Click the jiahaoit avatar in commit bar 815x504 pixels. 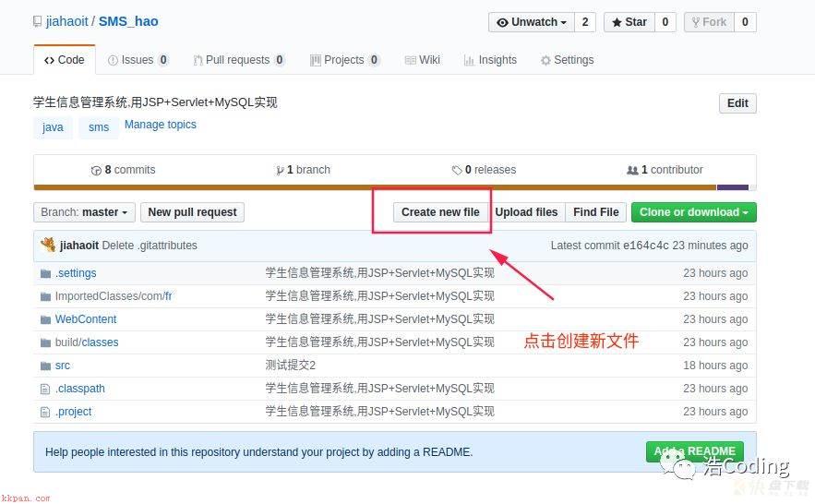pos(48,245)
